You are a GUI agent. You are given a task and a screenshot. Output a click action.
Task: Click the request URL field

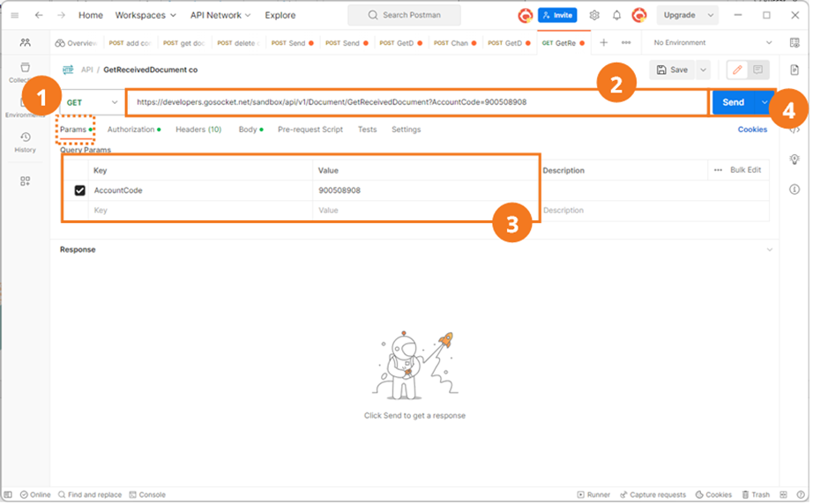418,102
